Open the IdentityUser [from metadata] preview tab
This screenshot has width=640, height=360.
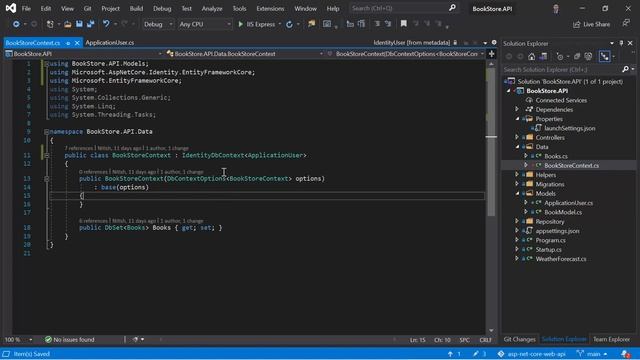pyautogui.click(x=412, y=42)
